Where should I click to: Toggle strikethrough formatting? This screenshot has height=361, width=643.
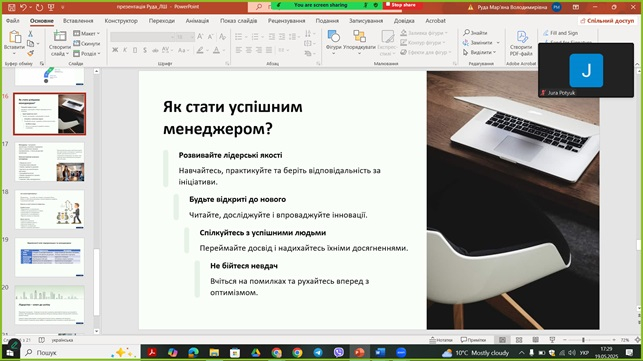pos(155,50)
